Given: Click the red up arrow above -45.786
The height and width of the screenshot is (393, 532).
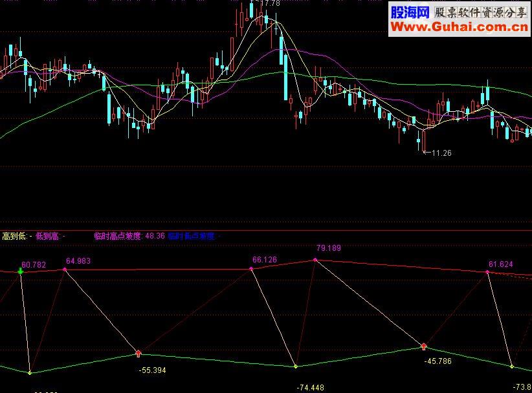Looking at the screenshot, I should [x=423, y=346].
